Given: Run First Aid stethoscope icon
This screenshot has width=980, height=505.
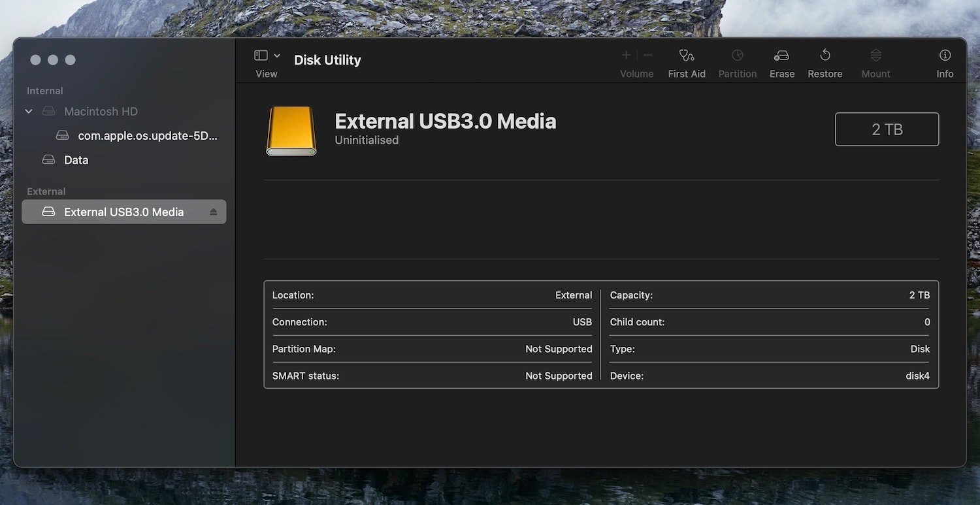Looking at the screenshot, I should click(x=687, y=56).
